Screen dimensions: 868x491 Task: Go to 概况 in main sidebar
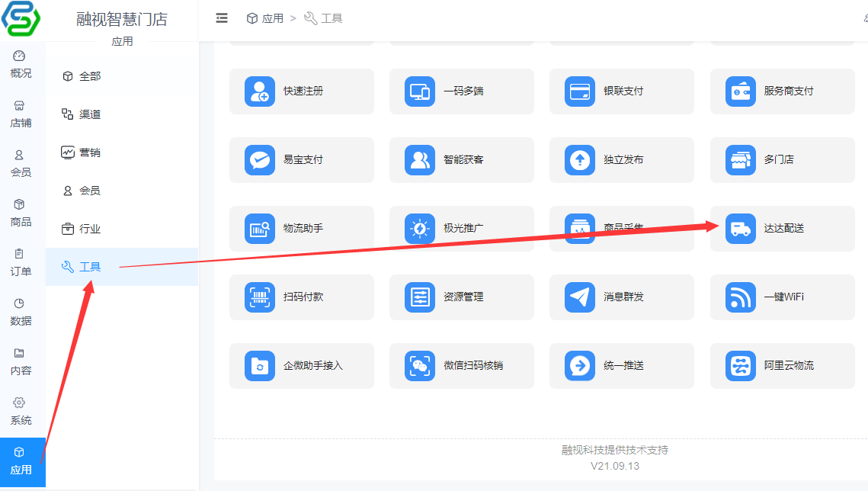21,65
